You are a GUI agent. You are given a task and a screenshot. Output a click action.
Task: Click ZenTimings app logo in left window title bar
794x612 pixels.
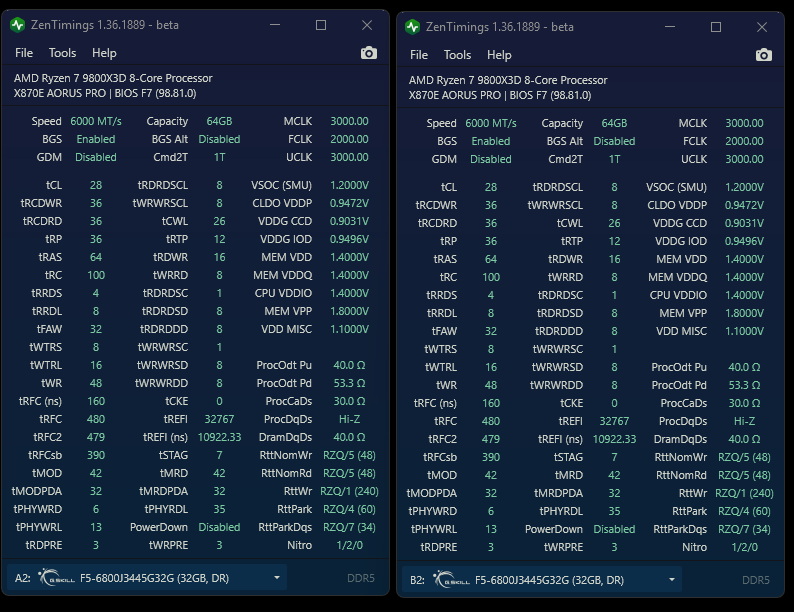coord(18,25)
